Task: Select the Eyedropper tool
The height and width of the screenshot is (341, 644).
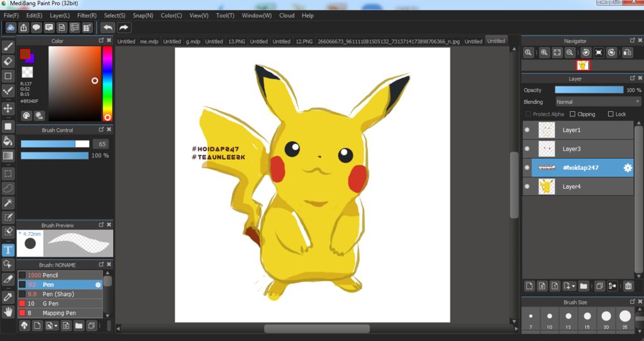Action: click(8, 296)
